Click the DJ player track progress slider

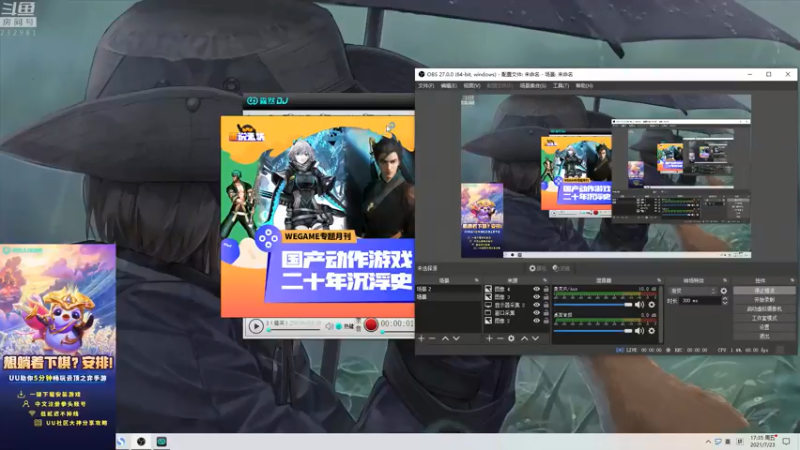click(x=294, y=330)
